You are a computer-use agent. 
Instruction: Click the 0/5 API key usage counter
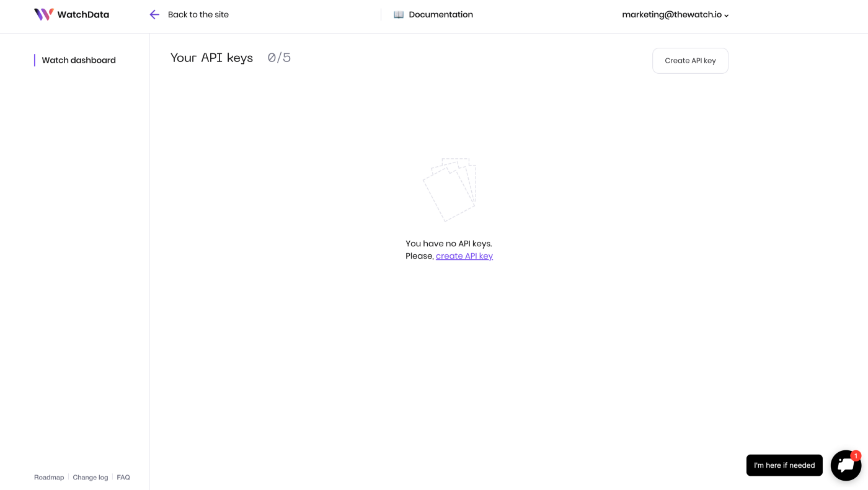point(279,57)
